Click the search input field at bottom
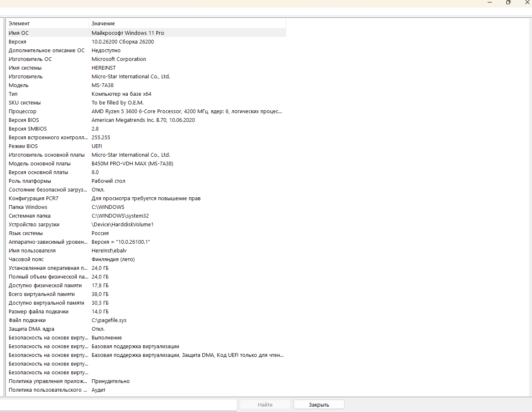This screenshot has width=532, height=412. [118, 405]
